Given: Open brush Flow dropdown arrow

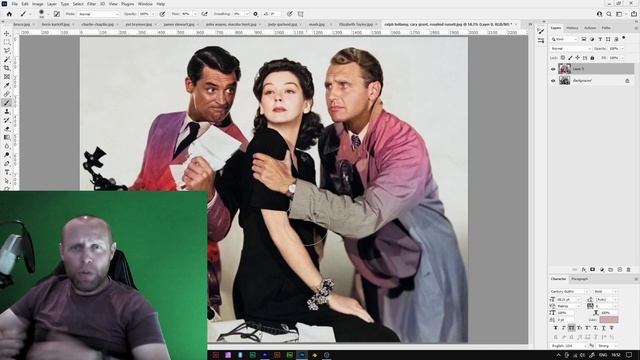Looking at the screenshot, I should pos(195,14).
